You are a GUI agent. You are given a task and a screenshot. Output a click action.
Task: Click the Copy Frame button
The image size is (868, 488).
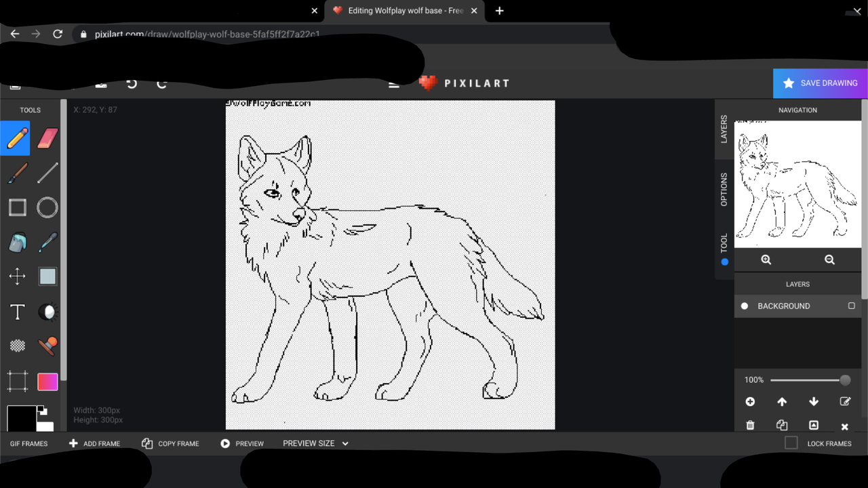click(170, 443)
